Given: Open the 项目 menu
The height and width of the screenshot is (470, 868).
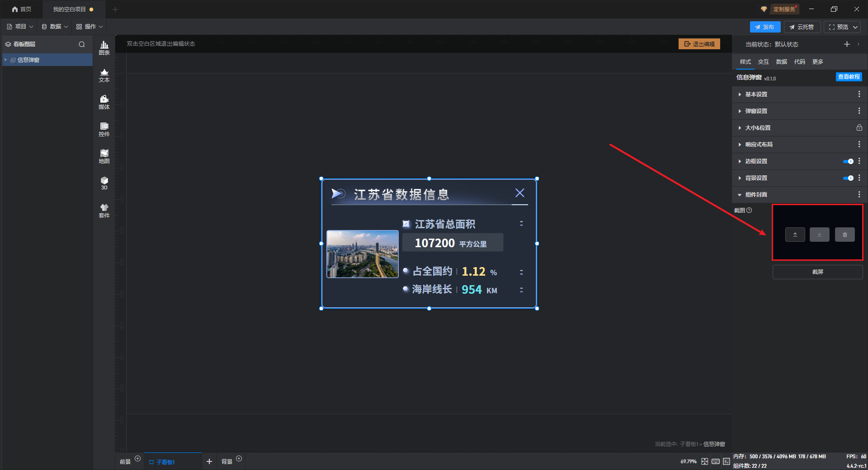Looking at the screenshot, I should pos(20,27).
